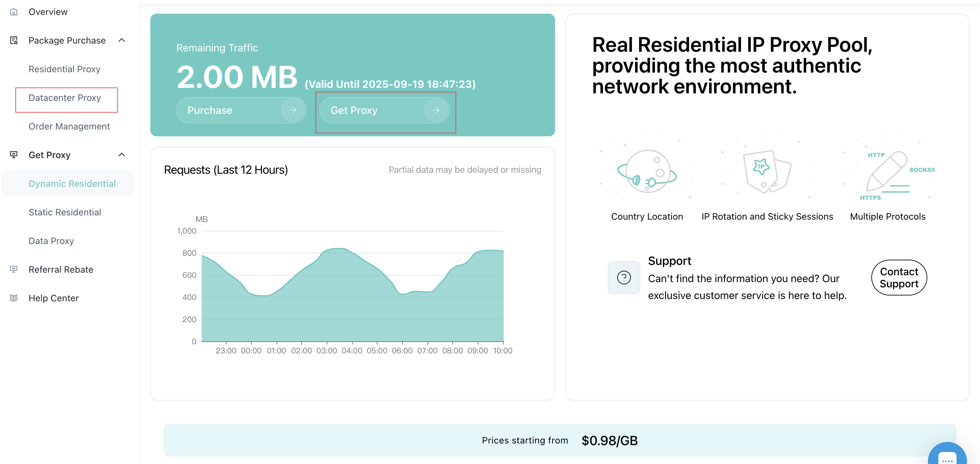Viewport: 980px width, 464px height.
Task: Select Residential Proxy in sidebar
Action: click(x=64, y=69)
